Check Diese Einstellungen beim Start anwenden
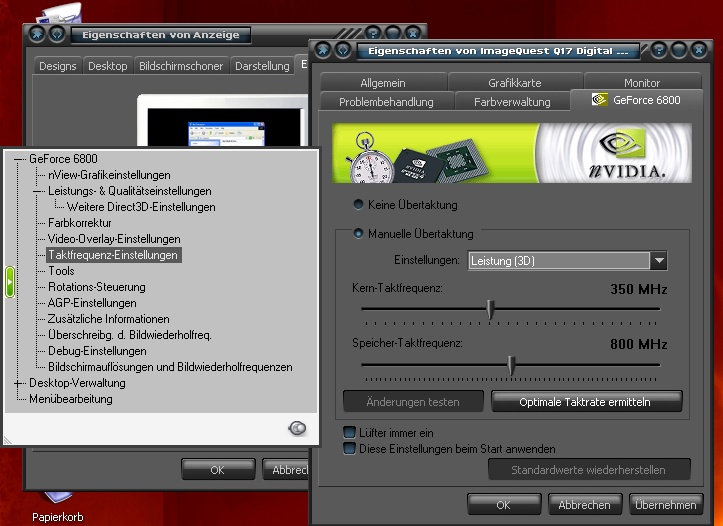723x526 pixels. coord(349,449)
